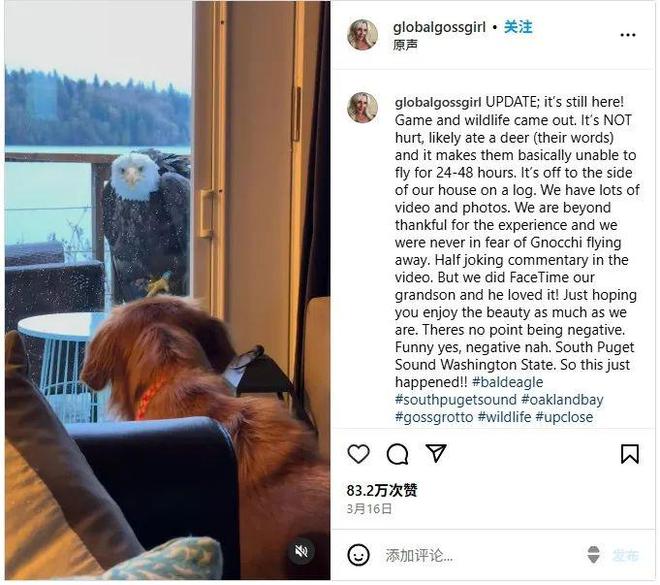Open #gossgrotto hashtag

coord(434,417)
